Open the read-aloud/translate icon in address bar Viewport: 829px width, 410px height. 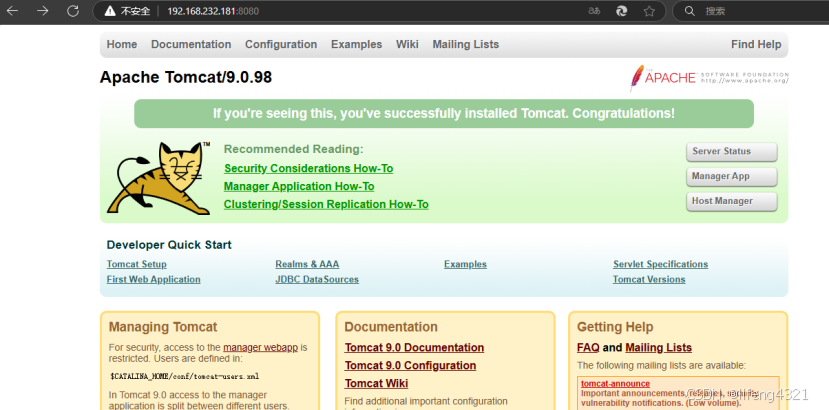(594, 11)
